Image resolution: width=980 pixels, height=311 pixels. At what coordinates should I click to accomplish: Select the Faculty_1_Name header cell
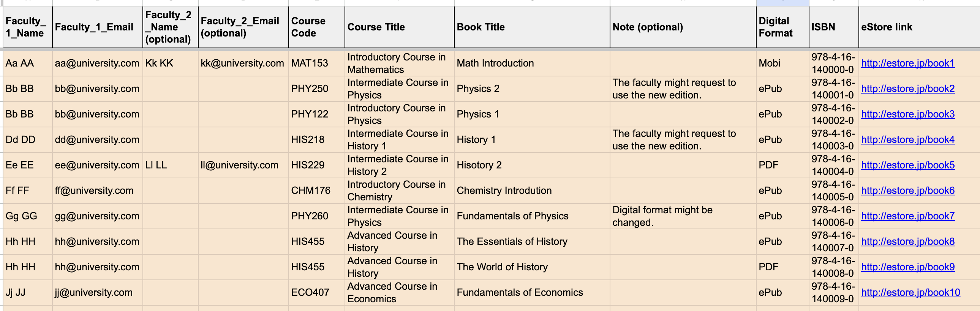tap(28, 27)
